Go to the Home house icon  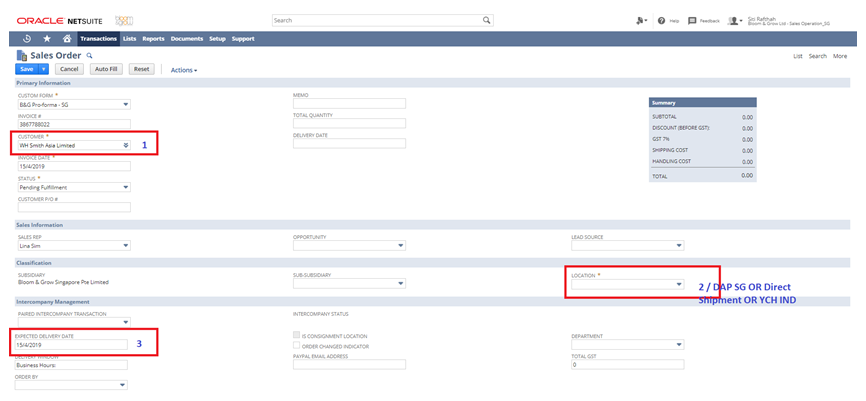coord(67,39)
